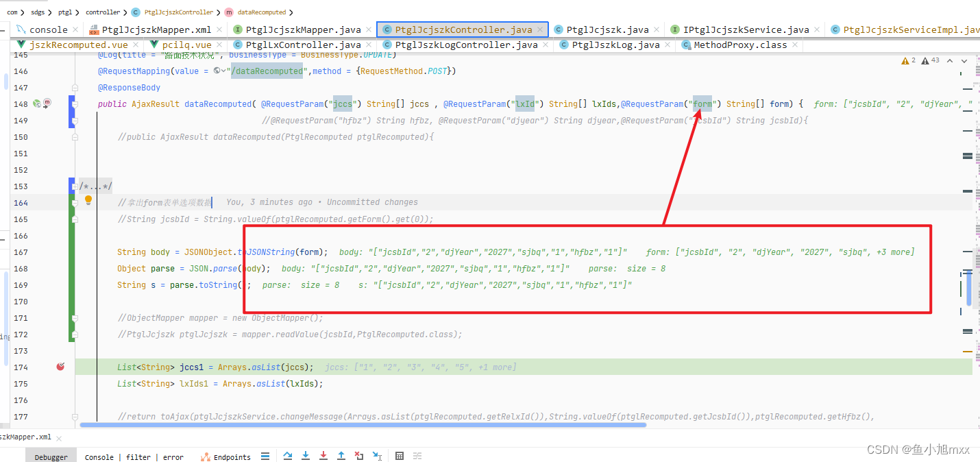Close the MethodProxy.class tab
Screen dimensions: 980x462
[x=795, y=45]
